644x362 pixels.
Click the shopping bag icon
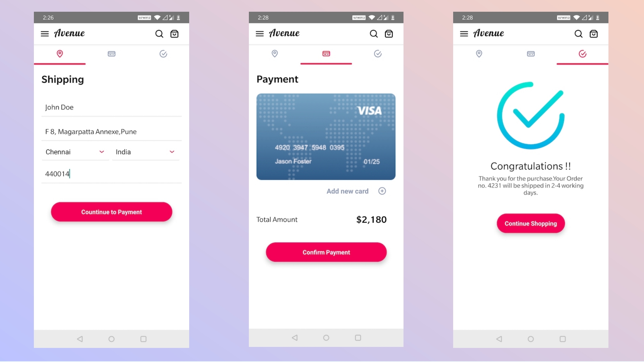click(175, 33)
